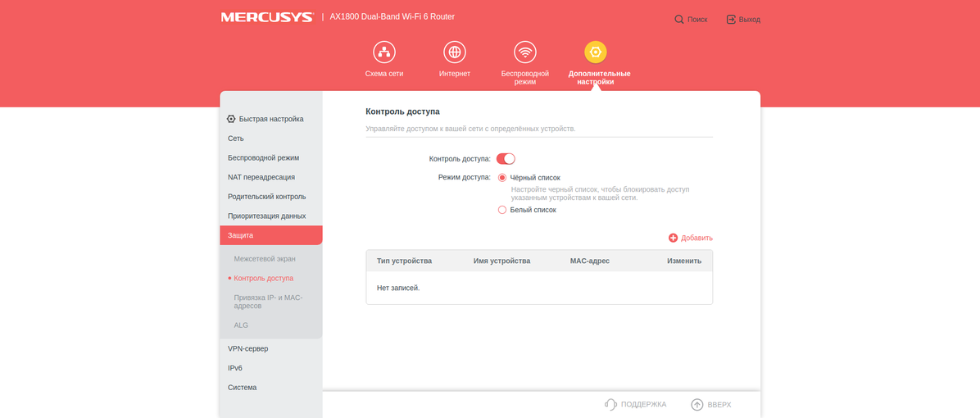
Task: Collapse the Защита sidebar section
Action: [x=270, y=235]
